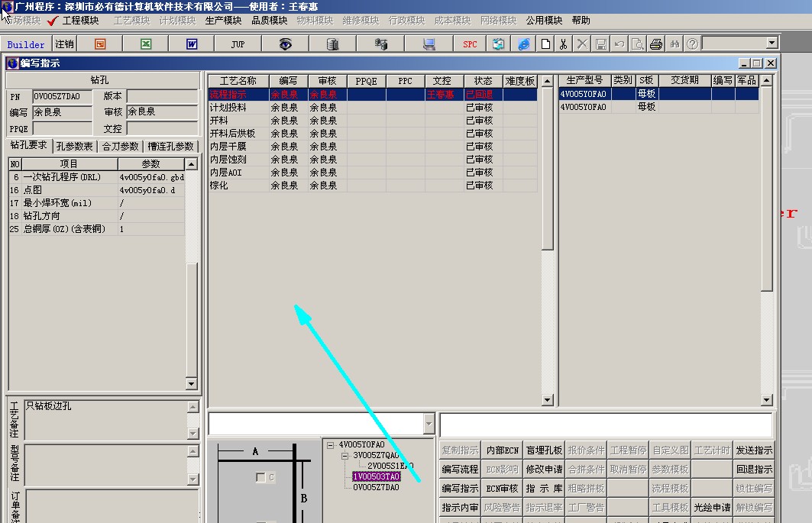Click the 指示库 button
This screenshot has height=523, width=812.
click(x=544, y=489)
